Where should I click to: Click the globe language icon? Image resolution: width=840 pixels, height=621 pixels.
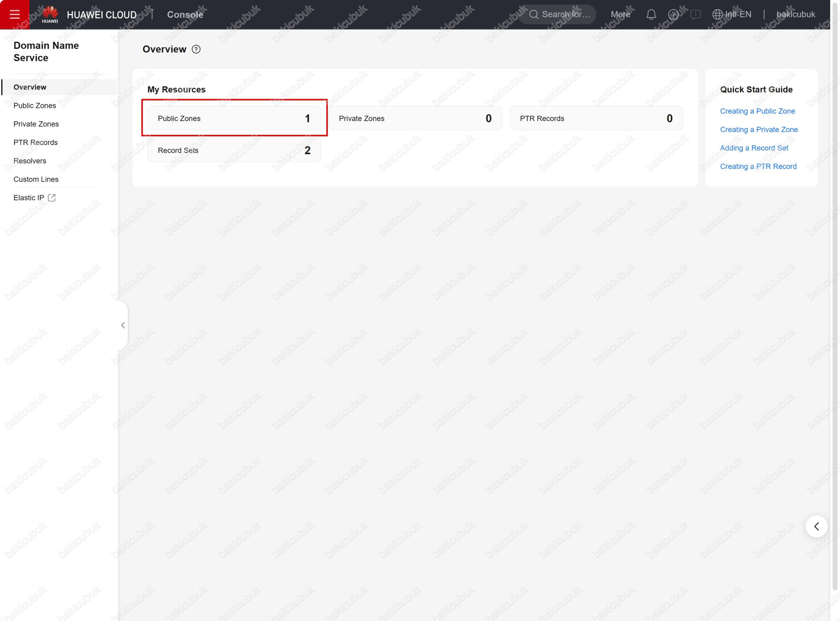[717, 14]
